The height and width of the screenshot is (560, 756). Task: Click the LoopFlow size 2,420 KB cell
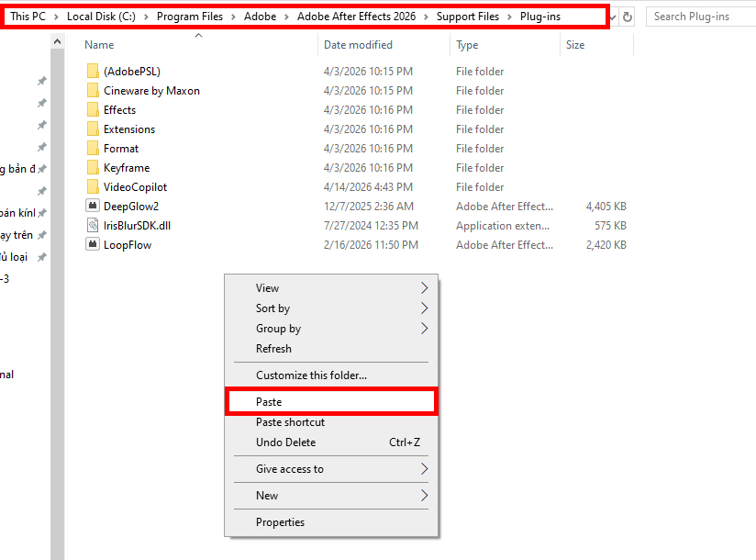tap(606, 245)
